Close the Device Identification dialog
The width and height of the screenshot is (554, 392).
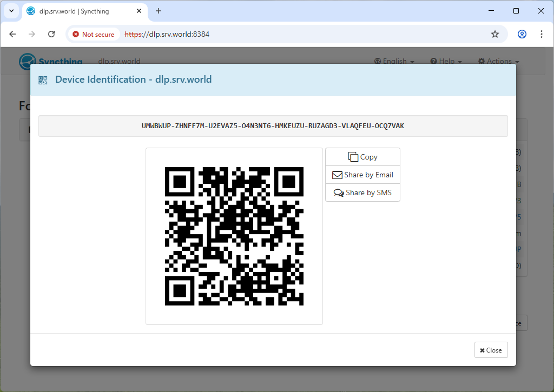coord(491,350)
